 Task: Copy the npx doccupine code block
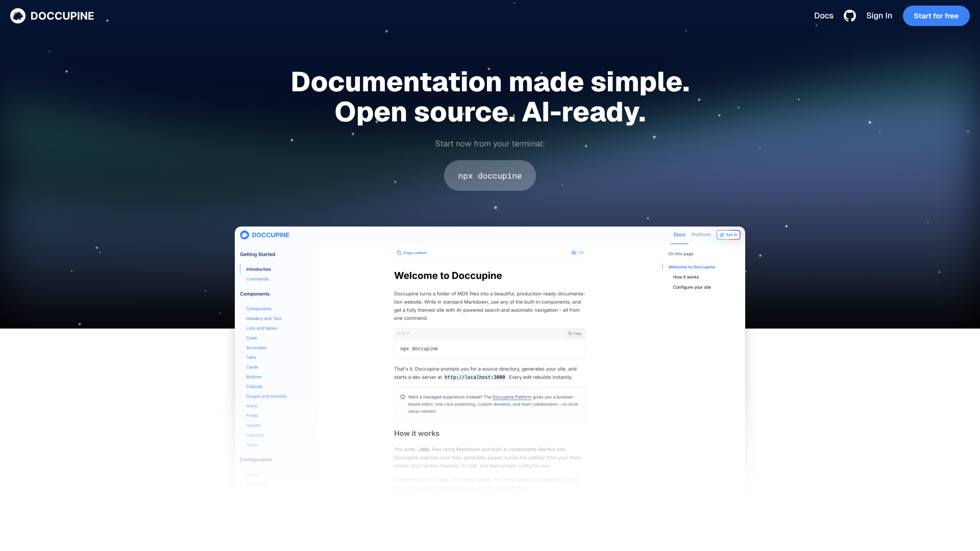coord(575,334)
